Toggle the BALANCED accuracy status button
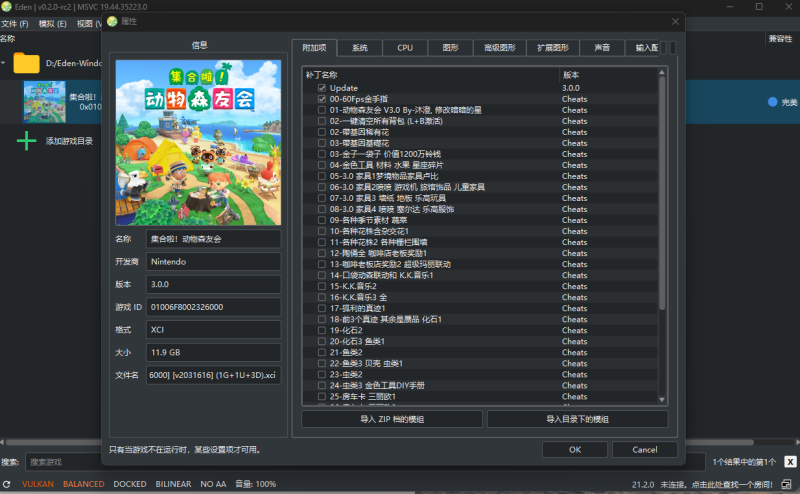Screen dimensions: 800x494 pos(84,484)
